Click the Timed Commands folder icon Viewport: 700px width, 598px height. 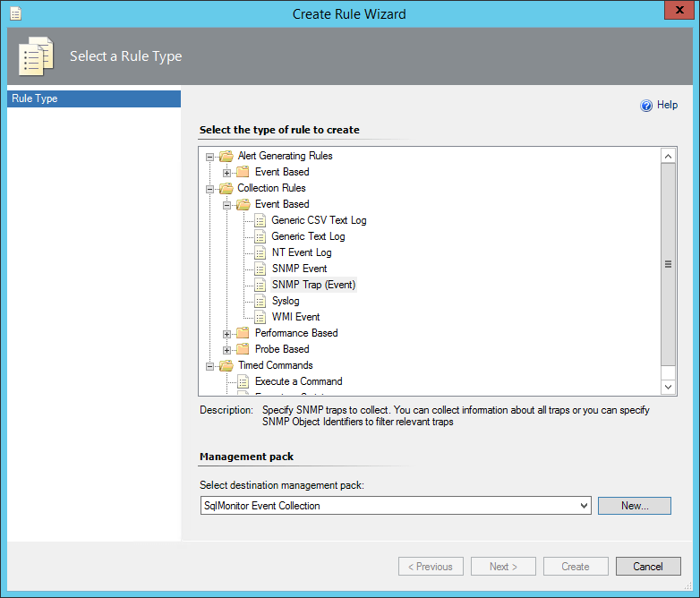pyautogui.click(x=226, y=365)
